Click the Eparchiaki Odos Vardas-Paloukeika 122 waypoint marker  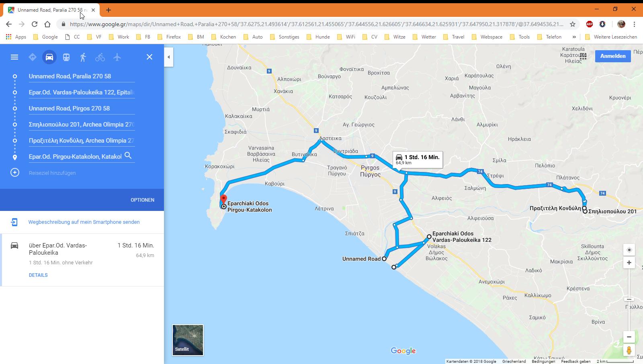pyautogui.click(x=429, y=237)
